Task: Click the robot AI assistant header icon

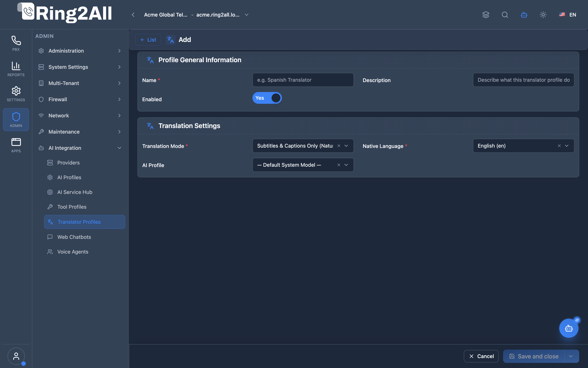Action: point(524,15)
